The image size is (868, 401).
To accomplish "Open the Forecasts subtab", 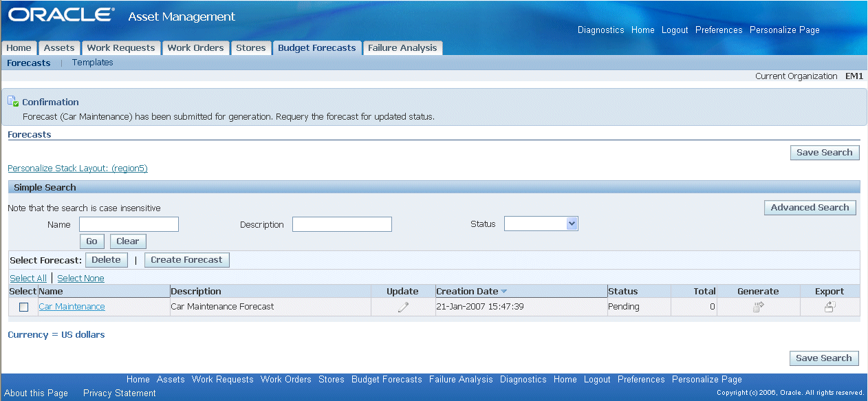I will (x=29, y=63).
